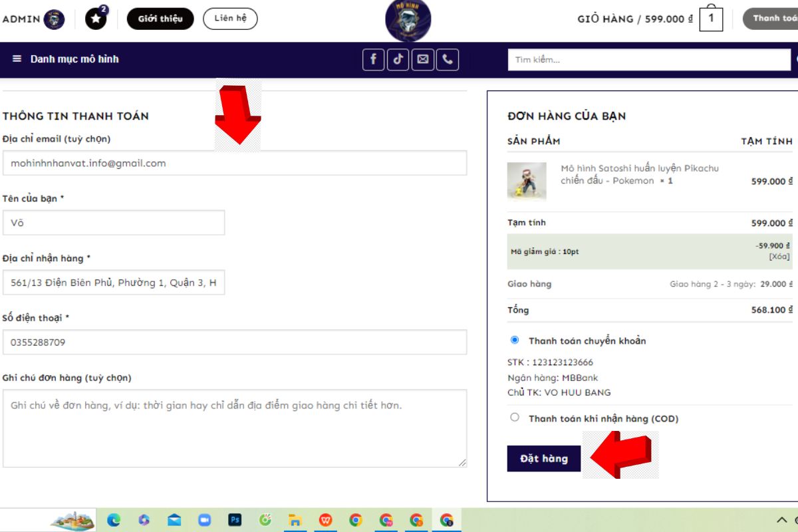Launch Photoshop from the taskbar
This screenshot has width=798, height=532.
click(x=235, y=520)
